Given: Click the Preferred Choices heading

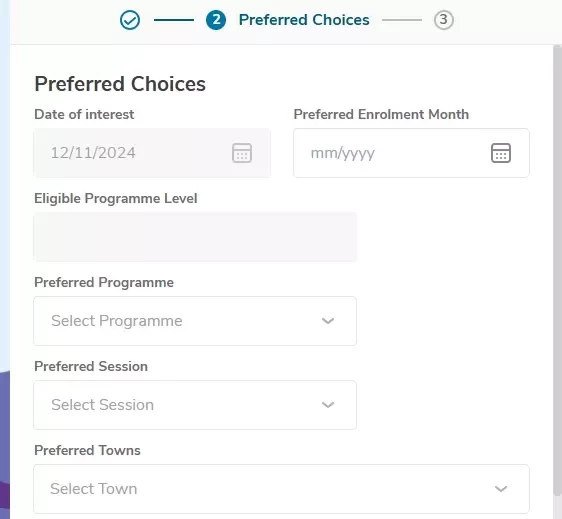Looking at the screenshot, I should tap(120, 84).
